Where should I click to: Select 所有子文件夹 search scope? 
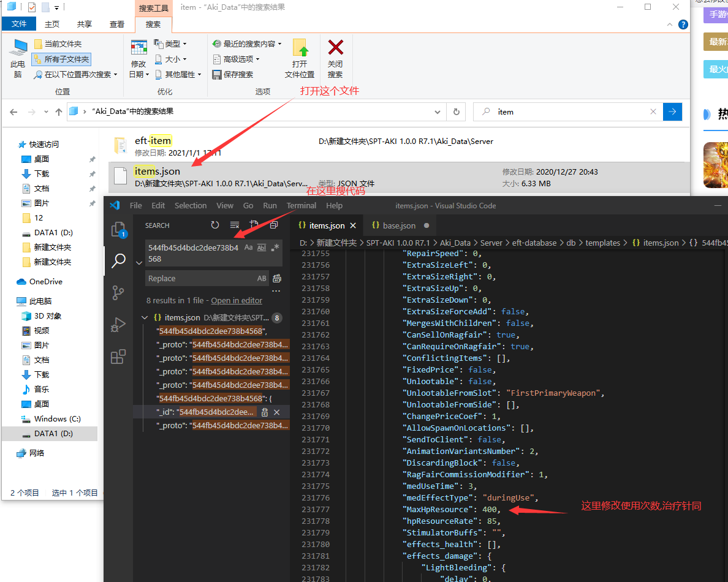click(x=61, y=59)
